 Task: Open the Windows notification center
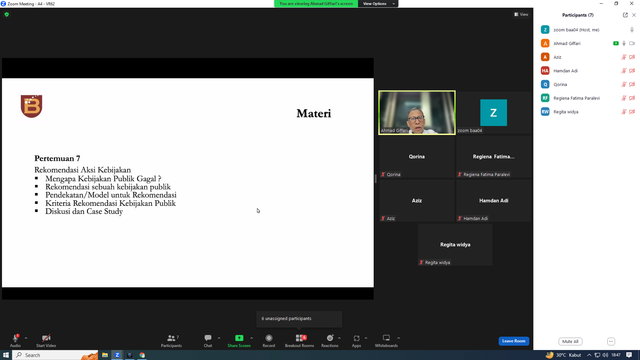tap(629, 355)
